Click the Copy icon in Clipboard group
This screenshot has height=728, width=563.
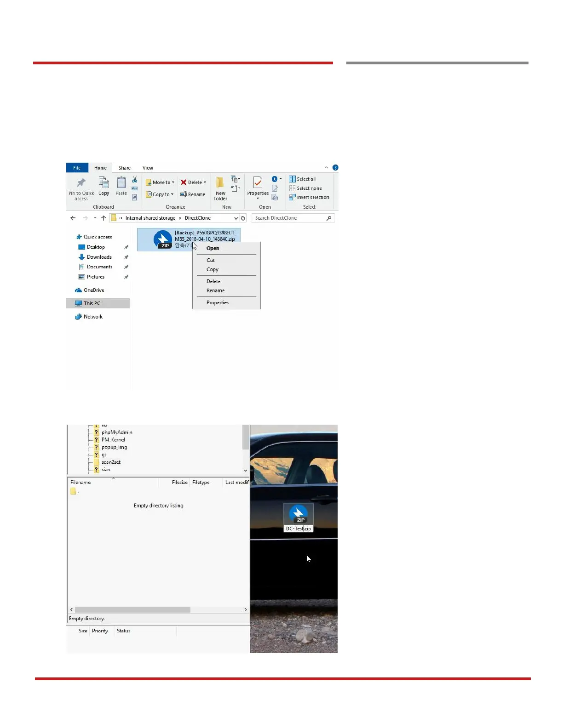(104, 182)
